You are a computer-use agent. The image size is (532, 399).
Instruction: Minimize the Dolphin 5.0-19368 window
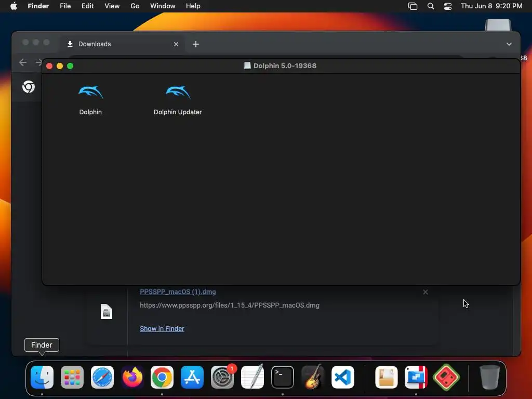[x=60, y=66]
